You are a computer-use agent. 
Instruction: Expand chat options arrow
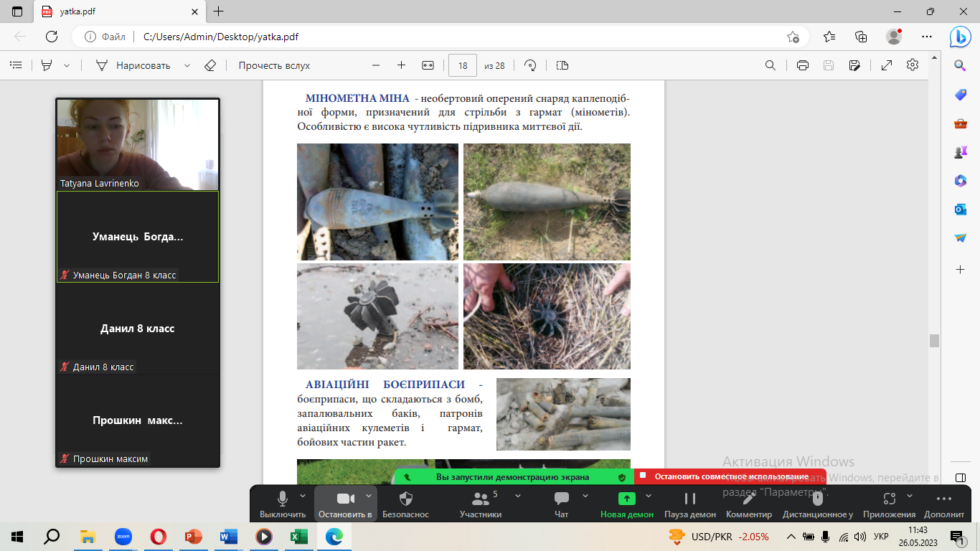[x=585, y=496]
